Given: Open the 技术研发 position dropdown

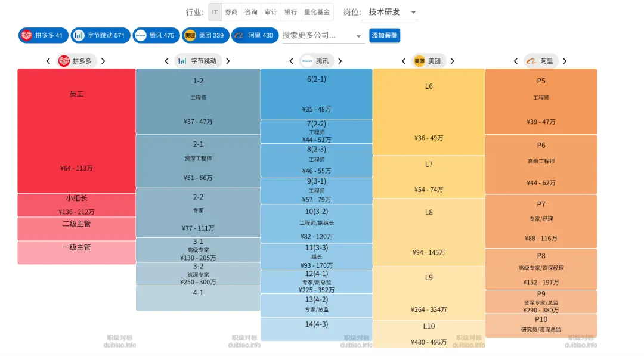Looking at the screenshot, I should 390,12.
